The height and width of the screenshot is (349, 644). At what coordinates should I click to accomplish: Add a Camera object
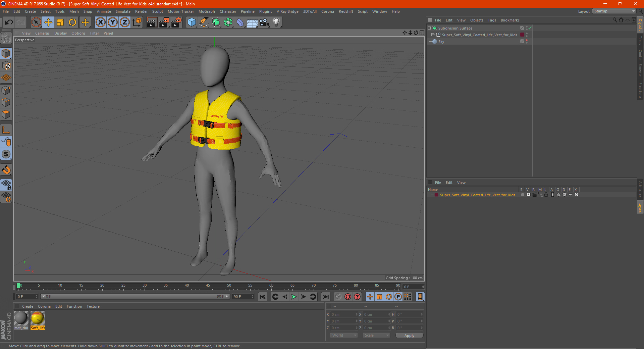click(264, 22)
